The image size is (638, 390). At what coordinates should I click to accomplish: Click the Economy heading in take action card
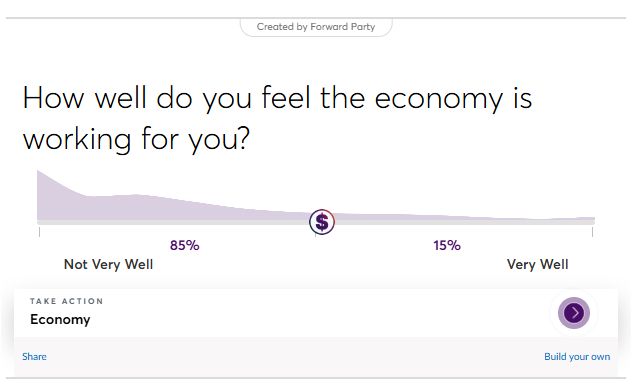(x=60, y=320)
